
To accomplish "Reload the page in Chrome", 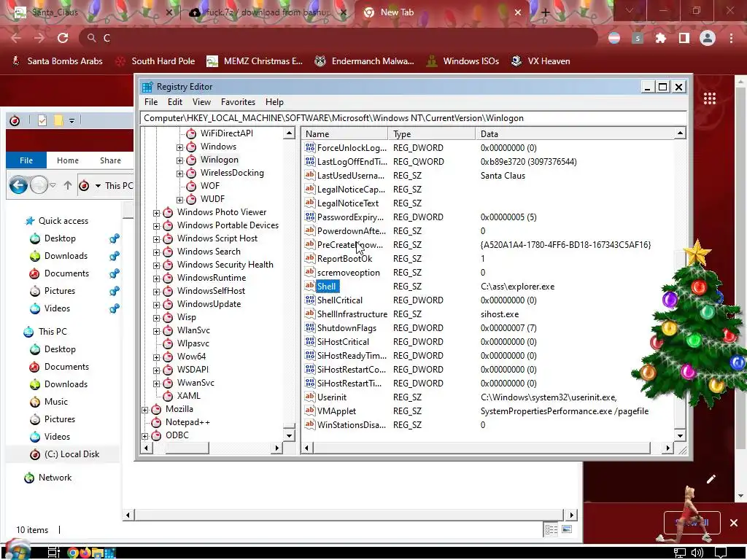I will (63, 38).
